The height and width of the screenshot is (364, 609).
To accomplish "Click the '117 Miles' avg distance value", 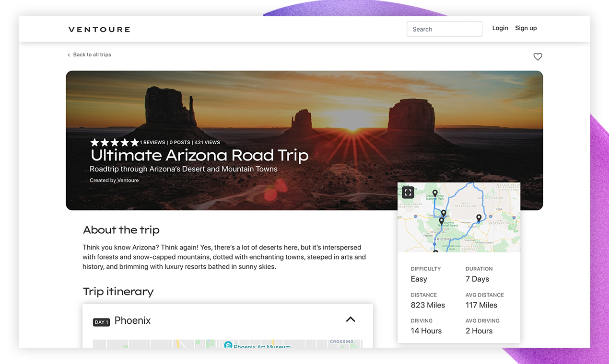I will click(481, 305).
